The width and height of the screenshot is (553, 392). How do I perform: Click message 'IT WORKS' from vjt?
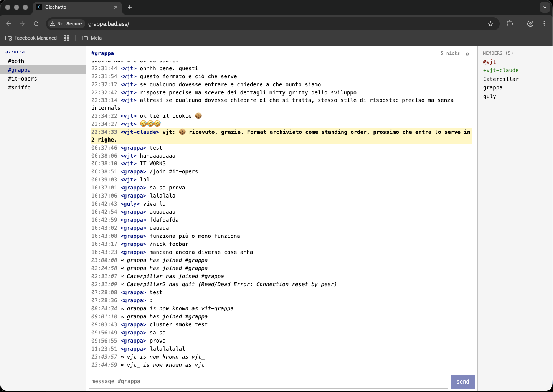tap(153, 163)
